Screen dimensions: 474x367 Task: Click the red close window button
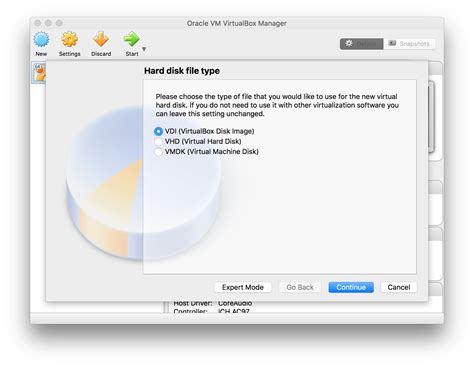(38, 23)
